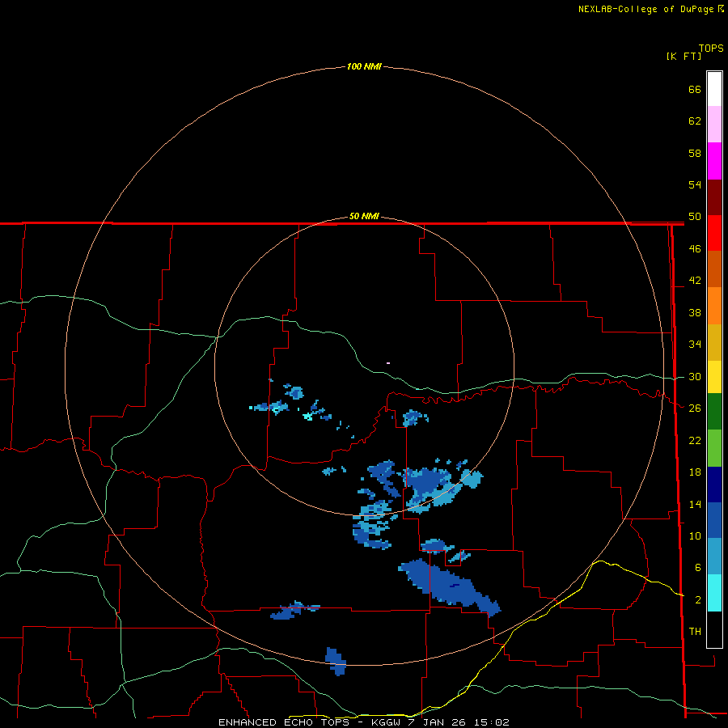Click the gold swatch in the color scale
The image size is (728, 728).
coord(714,342)
